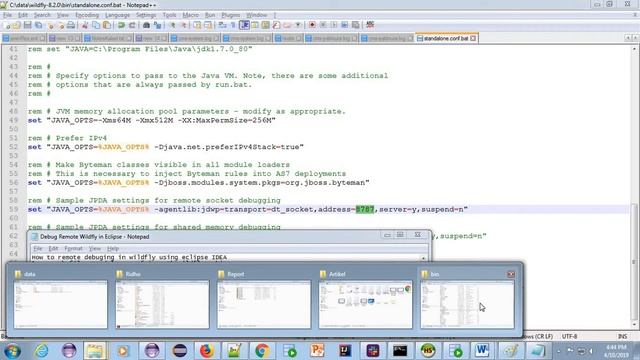The image size is (640, 360).
Task: Open the Windows Start button
Action: tap(12, 351)
